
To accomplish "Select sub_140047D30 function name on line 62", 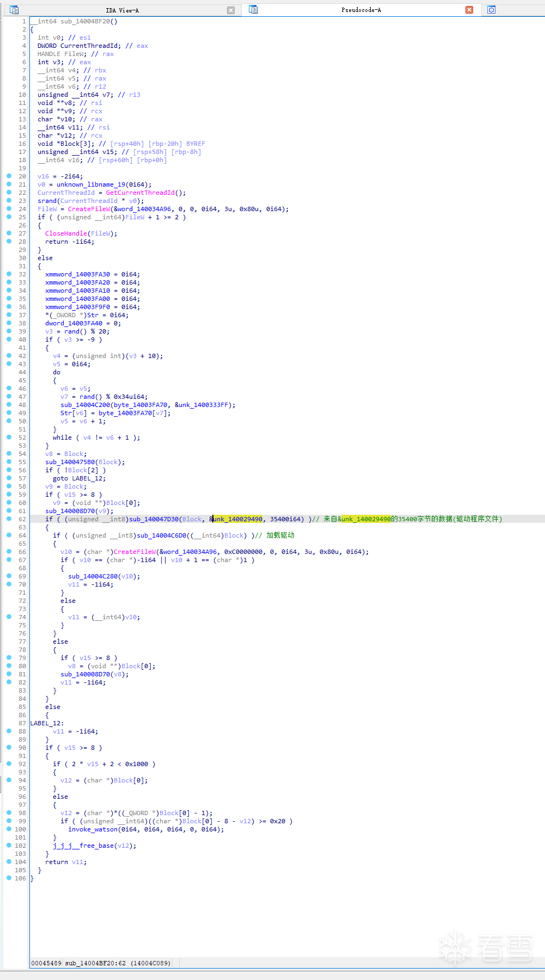I will [154, 519].
